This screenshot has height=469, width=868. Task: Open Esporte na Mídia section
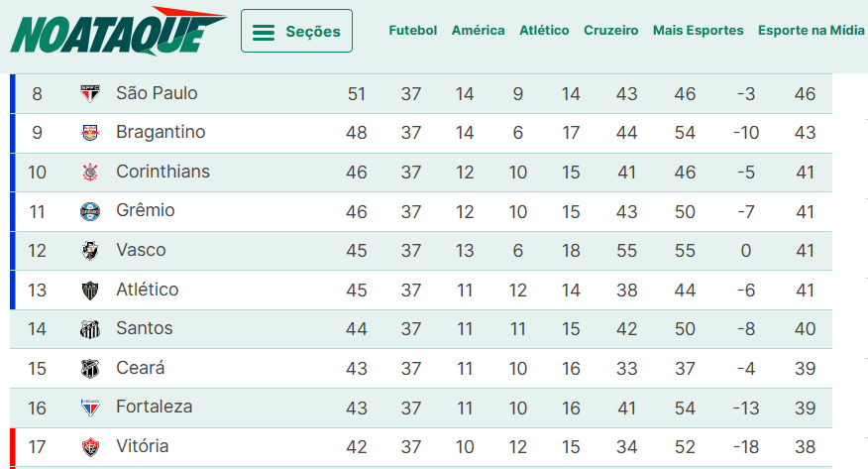(x=811, y=31)
